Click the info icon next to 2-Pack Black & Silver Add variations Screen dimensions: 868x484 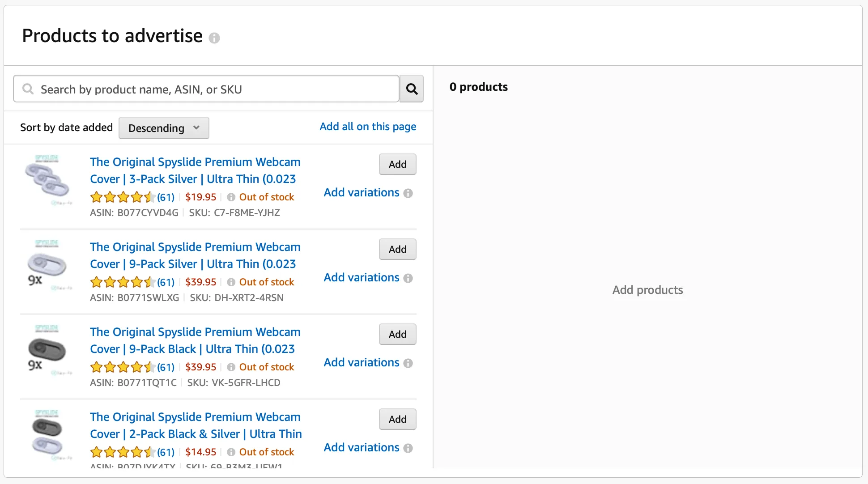click(x=408, y=448)
